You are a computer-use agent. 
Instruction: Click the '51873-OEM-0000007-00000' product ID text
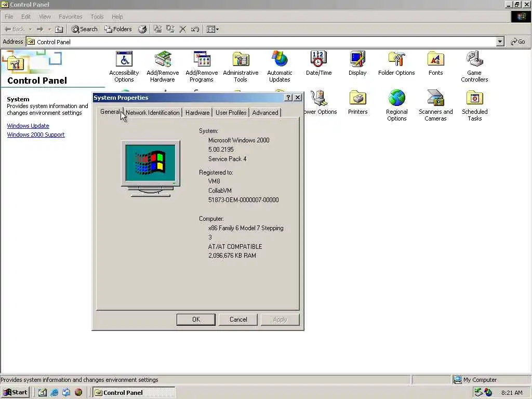(x=243, y=200)
